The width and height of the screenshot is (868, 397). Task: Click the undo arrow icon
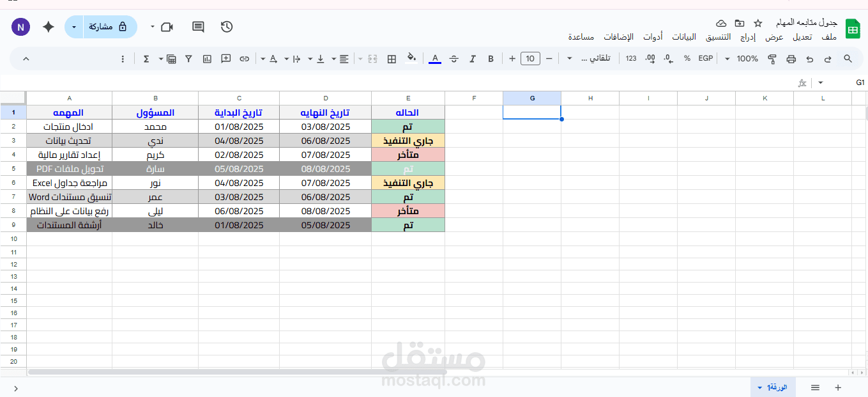[x=810, y=59]
